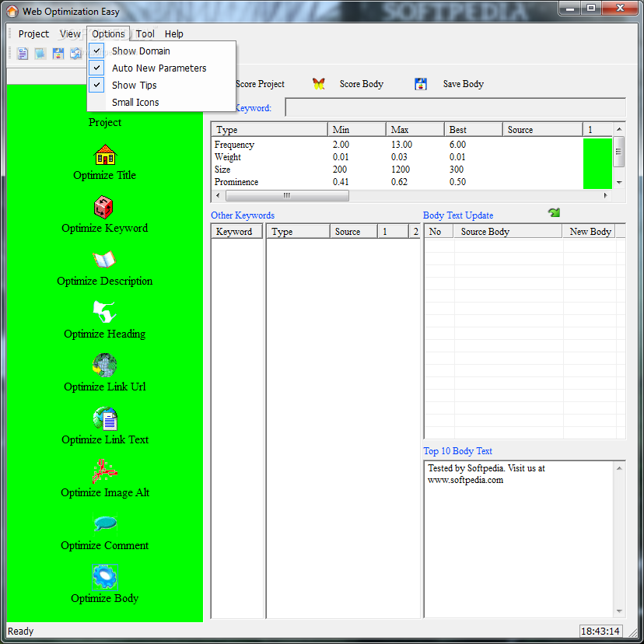This screenshot has width=644, height=644.
Task: Click the Keyword column header in Other Keywords
Action: (237, 231)
